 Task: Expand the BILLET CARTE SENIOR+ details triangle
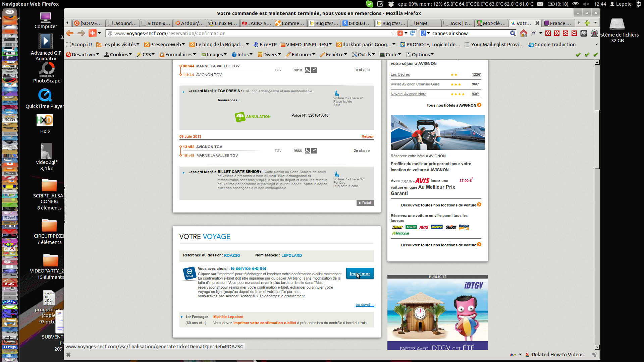(183, 173)
